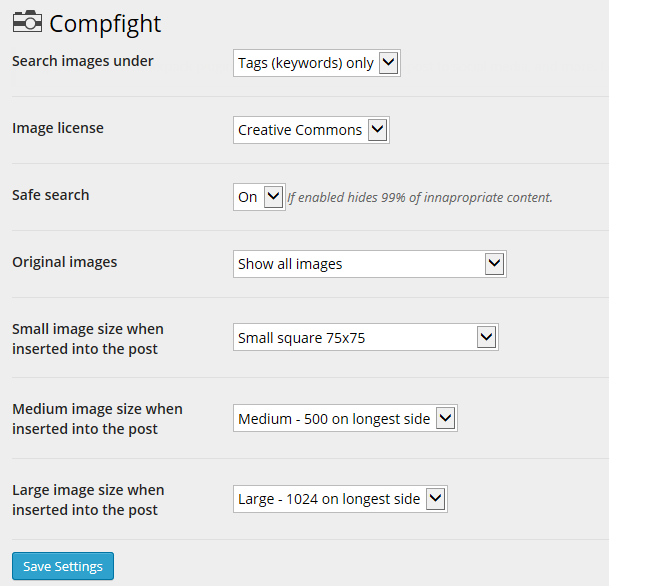Click the Image license label

point(58,128)
